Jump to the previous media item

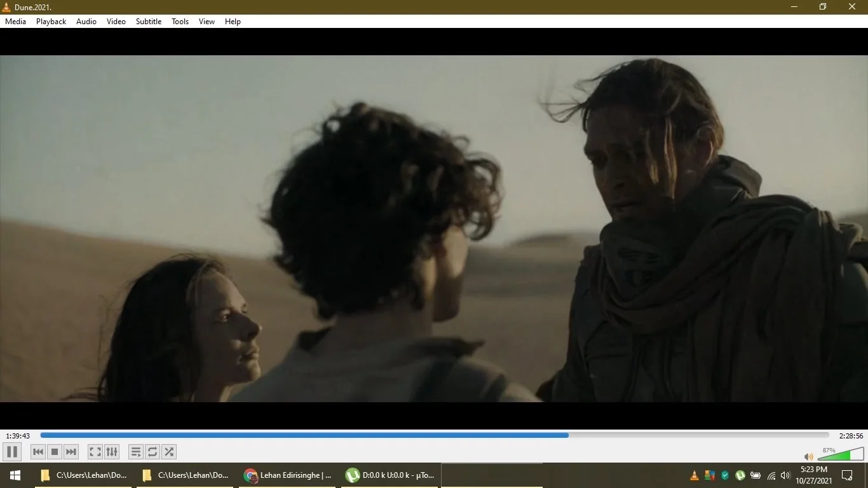[x=38, y=452]
